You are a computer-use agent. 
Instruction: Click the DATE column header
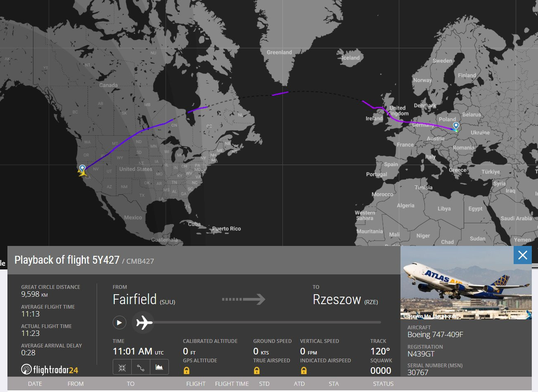35,384
